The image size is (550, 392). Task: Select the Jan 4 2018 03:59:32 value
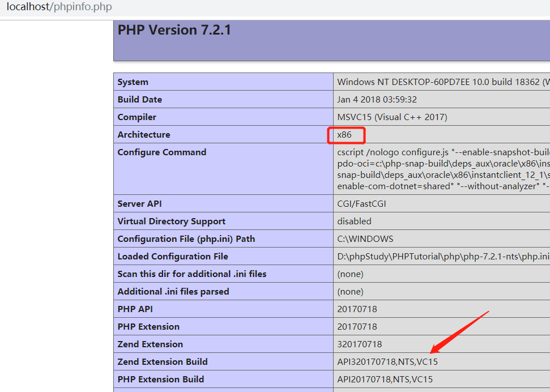point(377,100)
